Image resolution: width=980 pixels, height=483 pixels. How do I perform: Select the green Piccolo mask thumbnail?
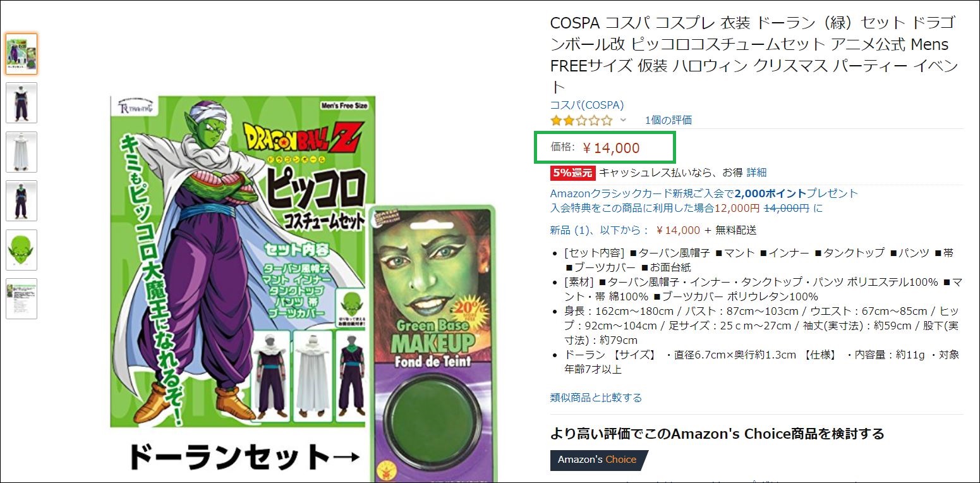click(x=21, y=250)
